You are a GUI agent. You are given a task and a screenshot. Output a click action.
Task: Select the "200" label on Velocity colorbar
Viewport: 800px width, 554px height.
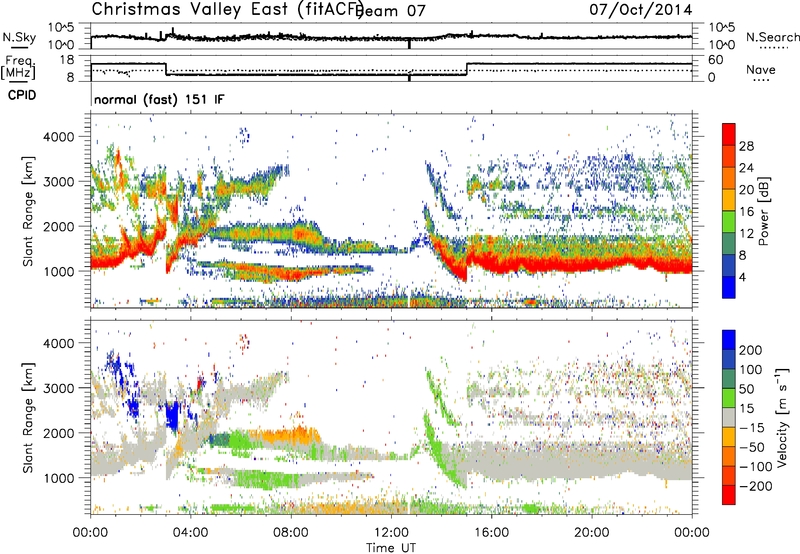tap(750, 350)
